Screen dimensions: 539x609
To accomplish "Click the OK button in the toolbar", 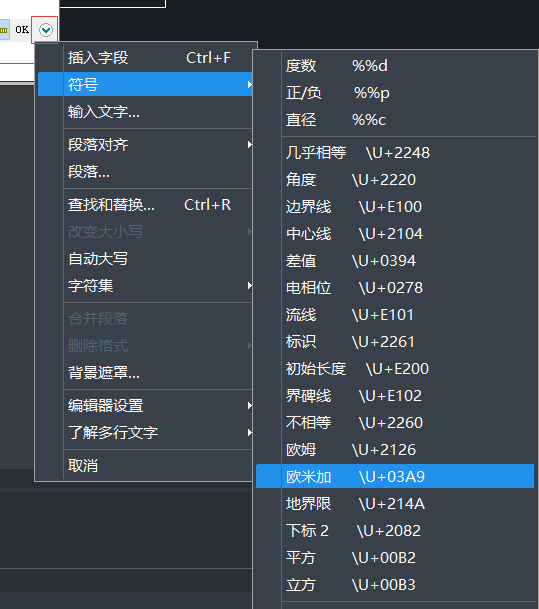I will (x=22, y=30).
